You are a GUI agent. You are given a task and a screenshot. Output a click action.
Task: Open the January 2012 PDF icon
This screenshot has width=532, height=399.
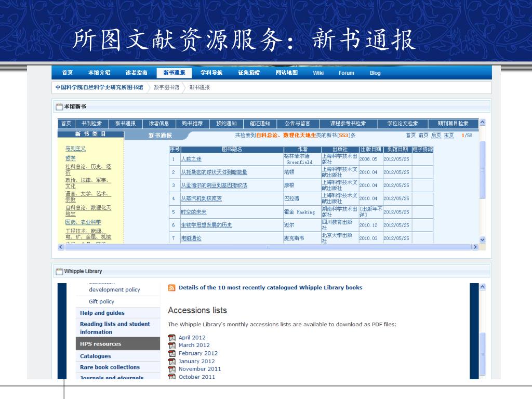[x=172, y=362]
